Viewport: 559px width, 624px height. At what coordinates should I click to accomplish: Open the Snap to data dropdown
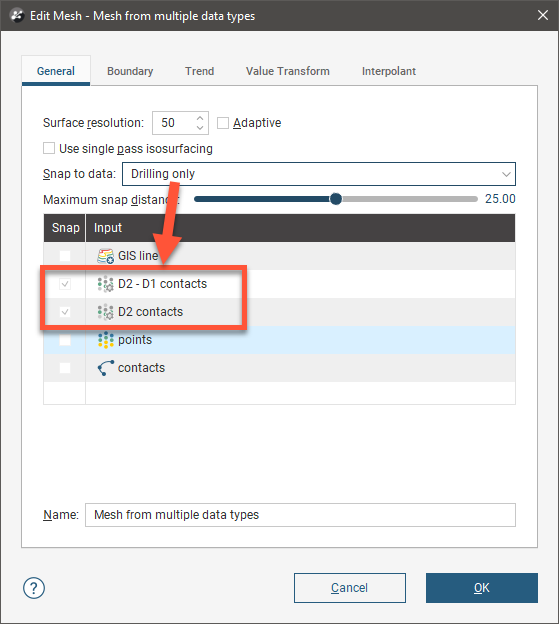coord(319,174)
